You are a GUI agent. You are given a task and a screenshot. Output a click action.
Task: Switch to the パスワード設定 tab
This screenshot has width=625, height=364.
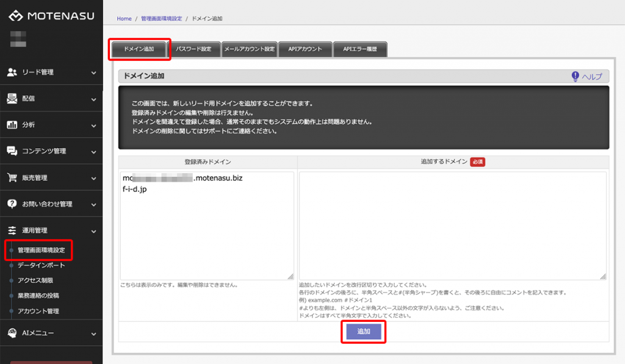click(x=193, y=49)
